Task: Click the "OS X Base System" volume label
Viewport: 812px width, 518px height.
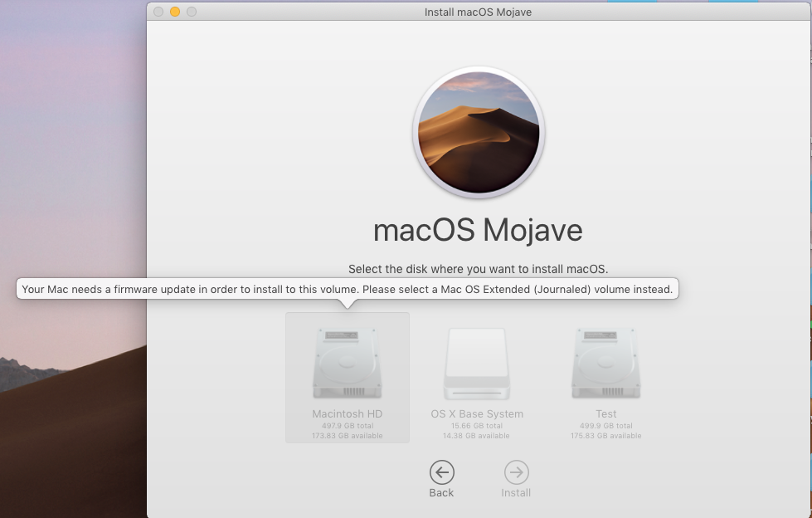Action: 477,413
